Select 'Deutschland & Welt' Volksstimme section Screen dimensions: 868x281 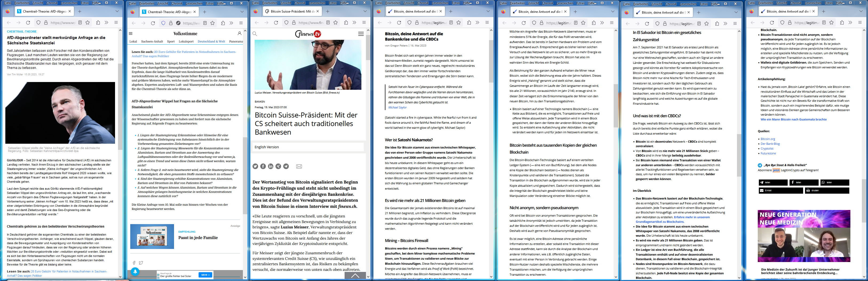pyautogui.click(x=211, y=41)
